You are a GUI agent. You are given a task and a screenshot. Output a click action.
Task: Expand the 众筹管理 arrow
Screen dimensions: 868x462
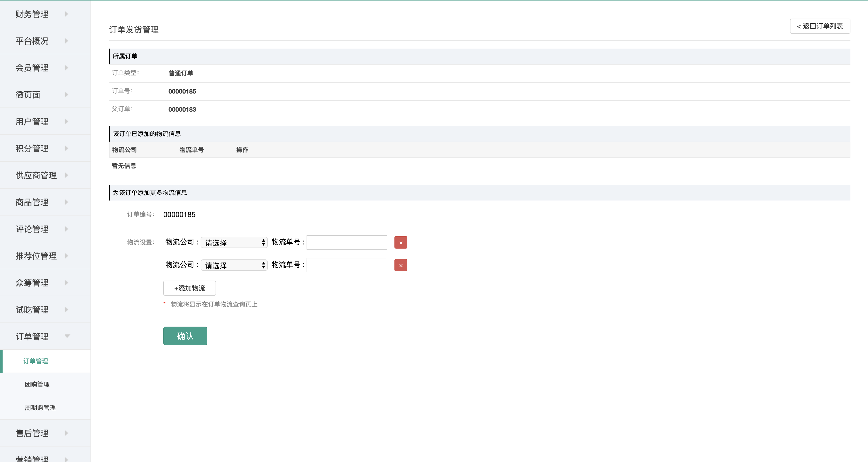pos(66,282)
